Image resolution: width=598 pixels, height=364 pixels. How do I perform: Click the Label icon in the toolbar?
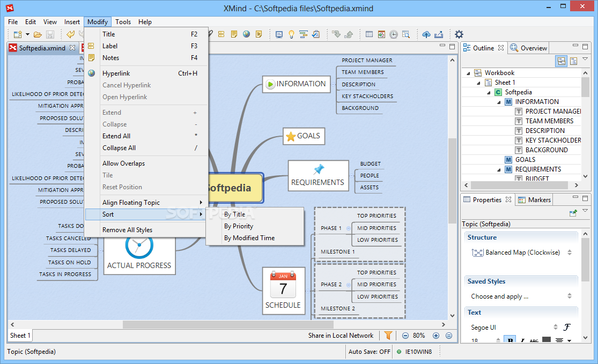[x=221, y=34]
